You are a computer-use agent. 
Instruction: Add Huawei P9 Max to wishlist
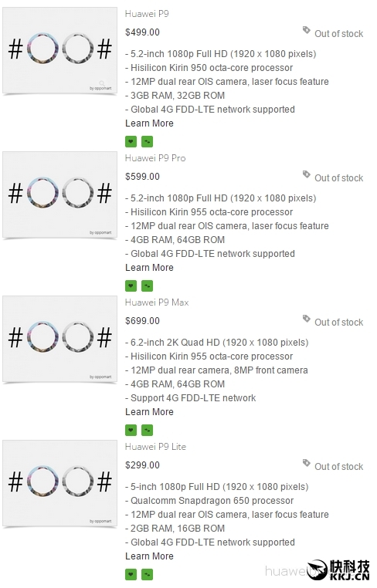click(131, 430)
